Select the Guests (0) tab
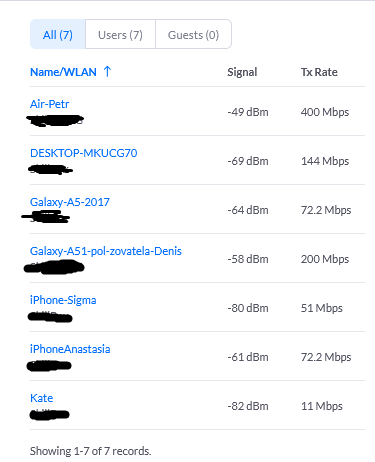Screen dimensions: 375x462 [193, 34]
